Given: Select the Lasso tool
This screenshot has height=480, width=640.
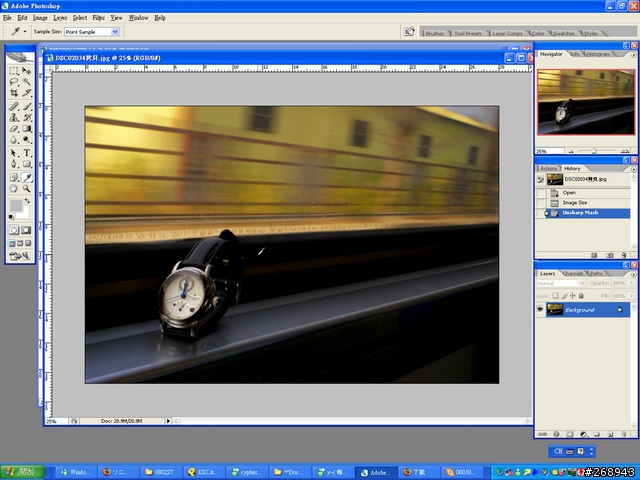Looking at the screenshot, I should [x=14, y=82].
